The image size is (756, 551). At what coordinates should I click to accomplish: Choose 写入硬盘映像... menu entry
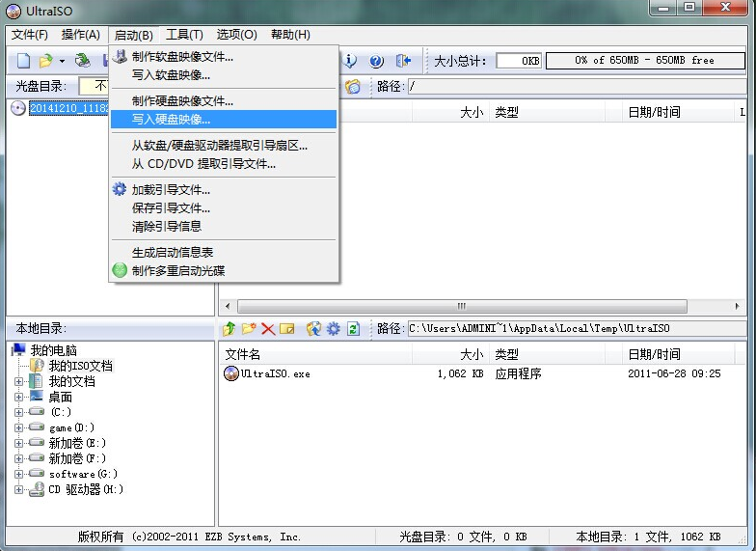point(224,120)
